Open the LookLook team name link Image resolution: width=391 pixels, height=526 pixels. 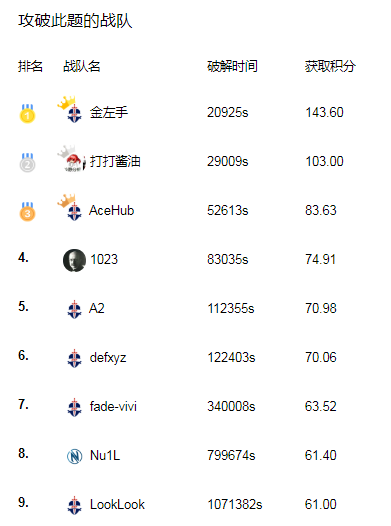click(x=117, y=504)
